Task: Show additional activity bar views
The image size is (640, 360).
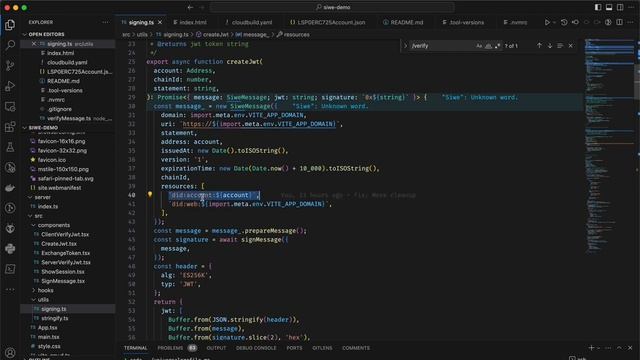Action: point(10,289)
